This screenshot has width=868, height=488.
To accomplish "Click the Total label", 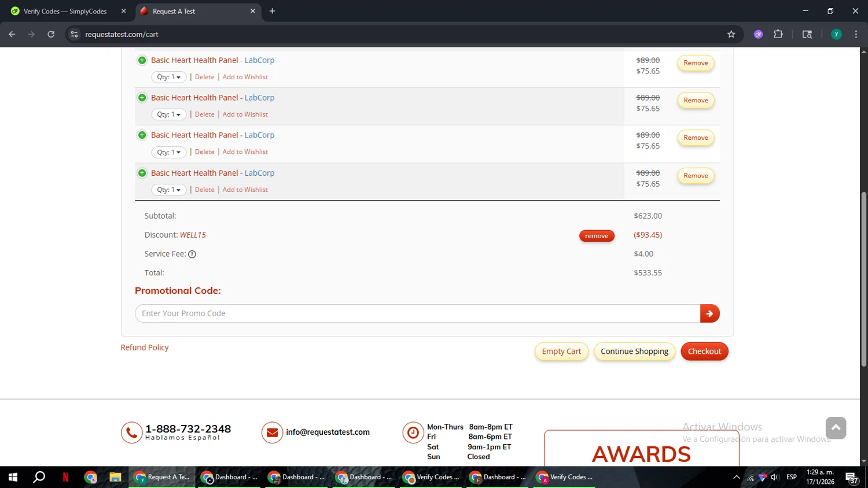I will click(155, 273).
